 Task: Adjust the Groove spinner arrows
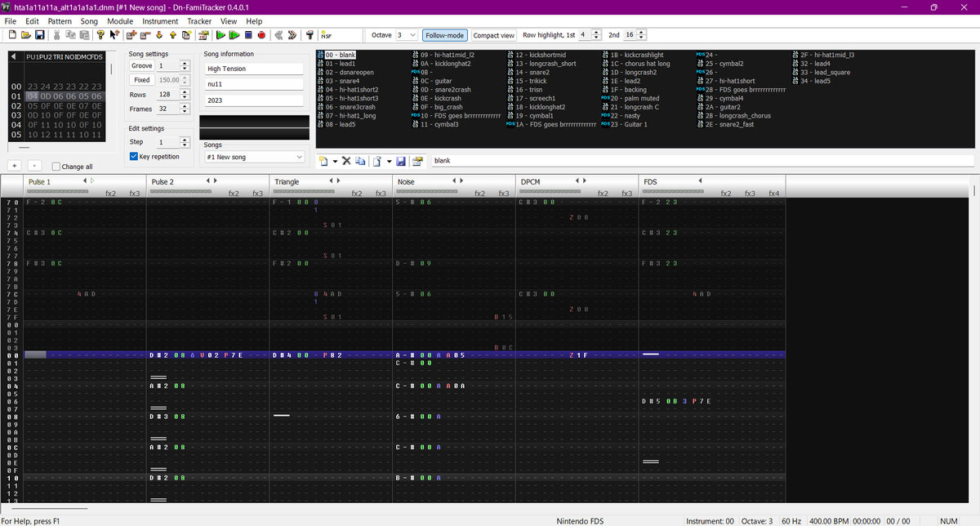pyautogui.click(x=185, y=65)
